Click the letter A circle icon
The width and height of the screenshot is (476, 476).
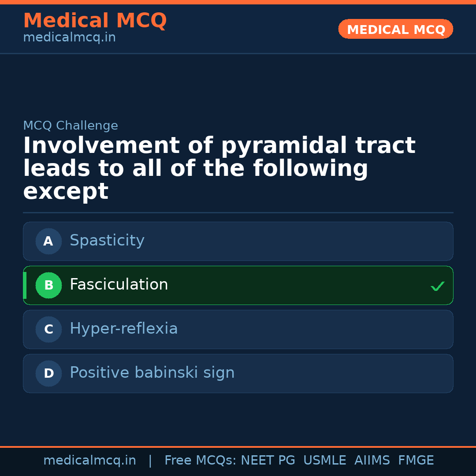click(48, 241)
